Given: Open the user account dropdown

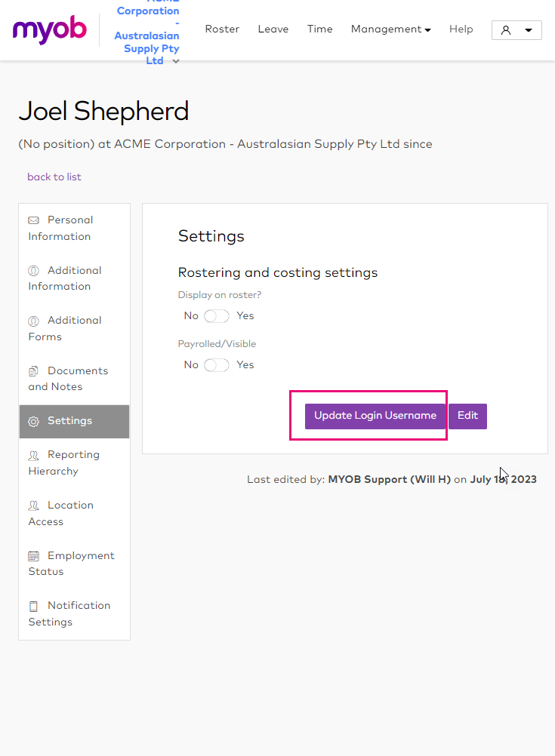Looking at the screenshot, I should 516,30.
